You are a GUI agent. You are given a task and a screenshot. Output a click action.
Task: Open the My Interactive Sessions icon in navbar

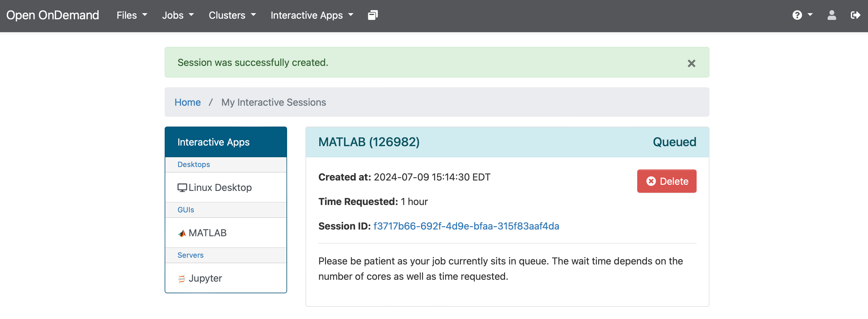tap(373, 15)
